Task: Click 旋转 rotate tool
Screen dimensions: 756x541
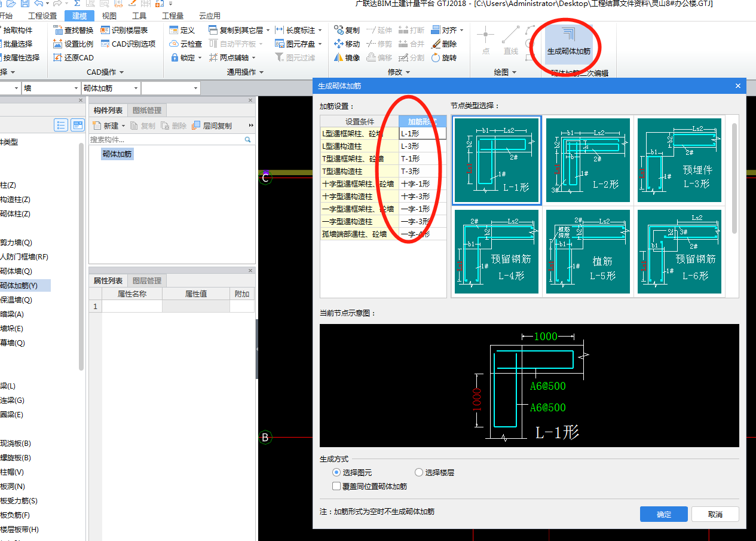Action: coord(444,58)
